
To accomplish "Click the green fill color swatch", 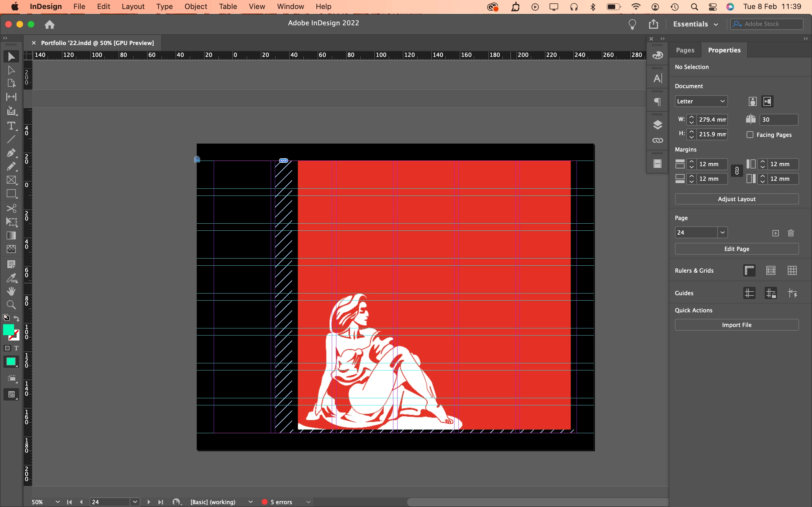I will coord(8,329).
